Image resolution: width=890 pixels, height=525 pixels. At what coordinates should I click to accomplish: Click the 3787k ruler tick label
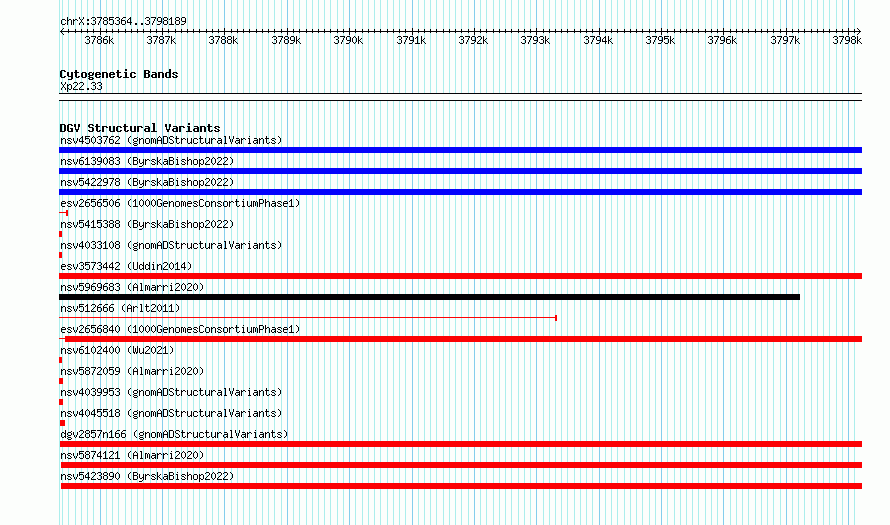tap(161, 40)
